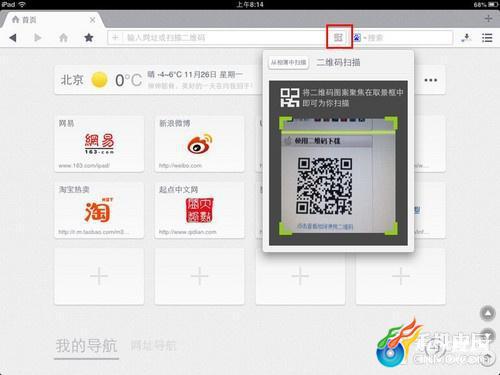Open the home page via house icon

(x=63, y=38)
